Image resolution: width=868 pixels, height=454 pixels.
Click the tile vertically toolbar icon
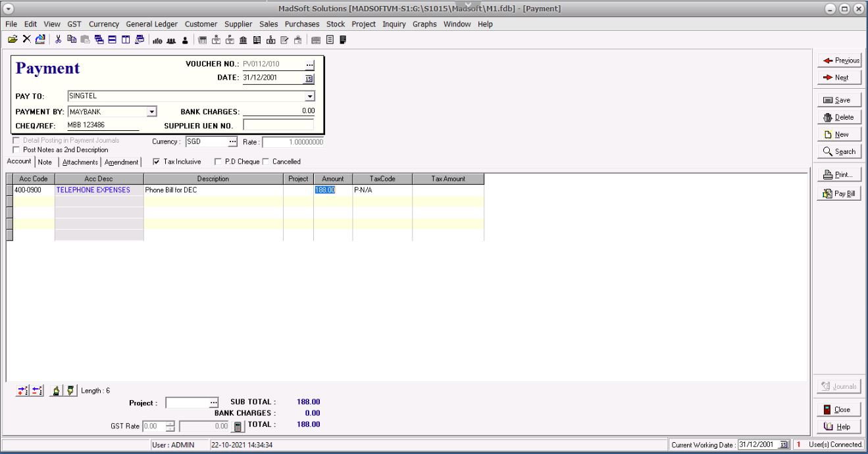125,39
